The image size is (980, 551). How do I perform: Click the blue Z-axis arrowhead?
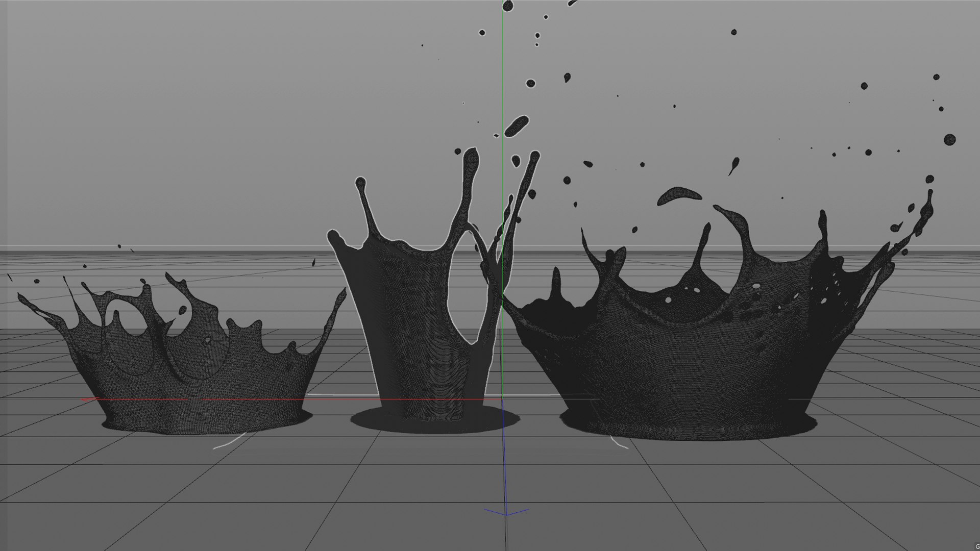click(506, 512)
